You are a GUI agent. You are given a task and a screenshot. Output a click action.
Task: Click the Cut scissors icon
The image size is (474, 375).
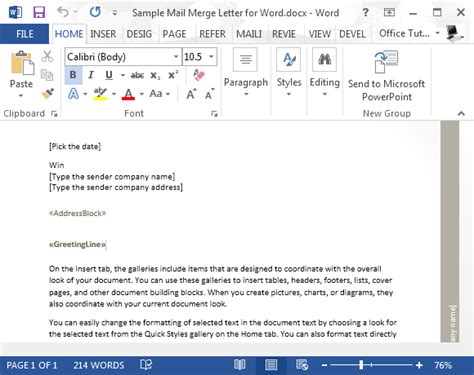pyautogui.click(x=47, y=56)
